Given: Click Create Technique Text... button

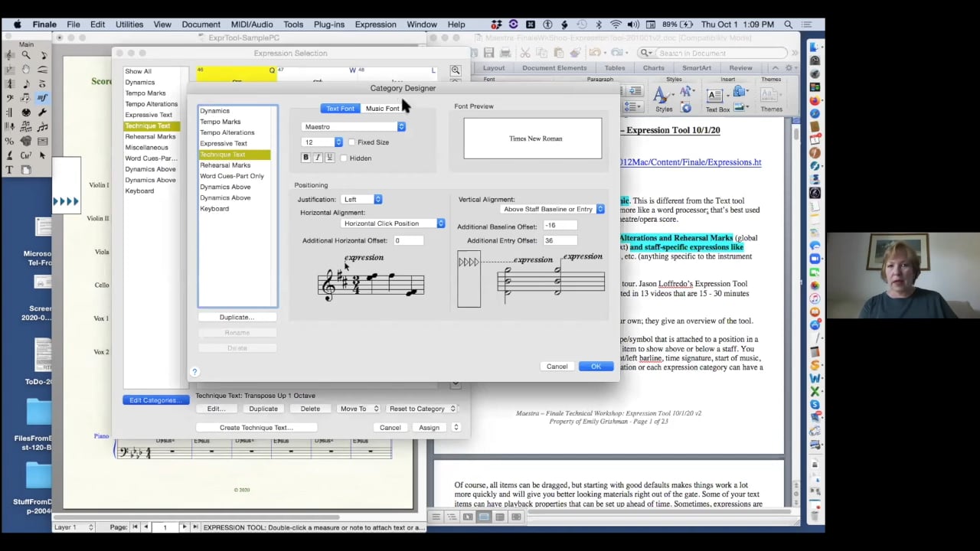Looking at the screenshot, I should 256,428.
